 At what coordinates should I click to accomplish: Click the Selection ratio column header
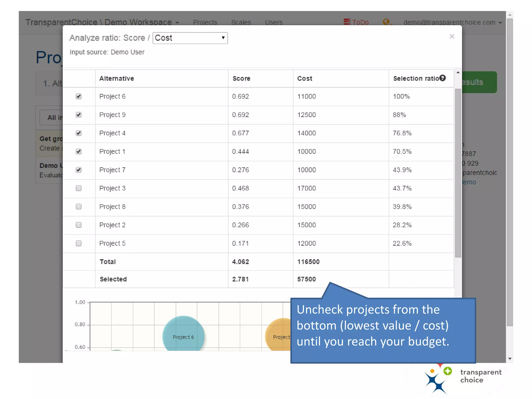click(x=416, y=78)
